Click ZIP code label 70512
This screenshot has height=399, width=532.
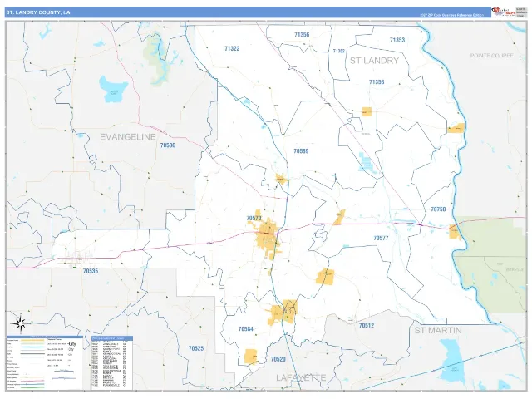[x=367, y=325]
